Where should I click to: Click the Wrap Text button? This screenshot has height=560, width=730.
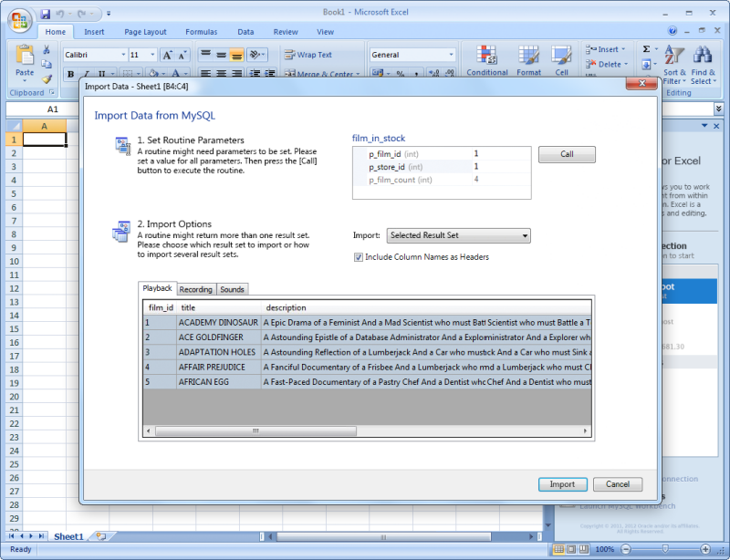[308, 55]
